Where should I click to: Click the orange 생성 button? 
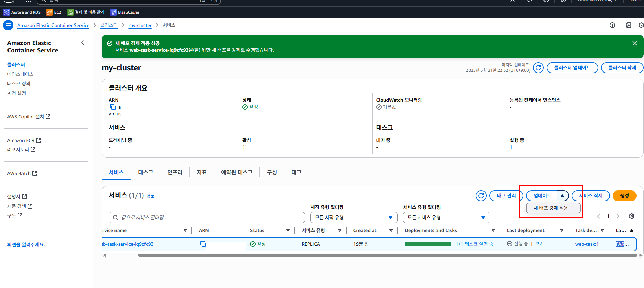(x=624, y=196)
